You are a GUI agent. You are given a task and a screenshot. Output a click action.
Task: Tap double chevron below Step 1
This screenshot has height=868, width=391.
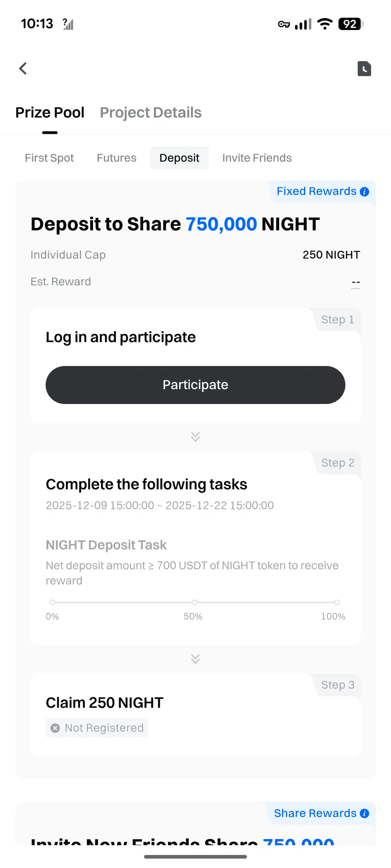(x=195, y=437)
